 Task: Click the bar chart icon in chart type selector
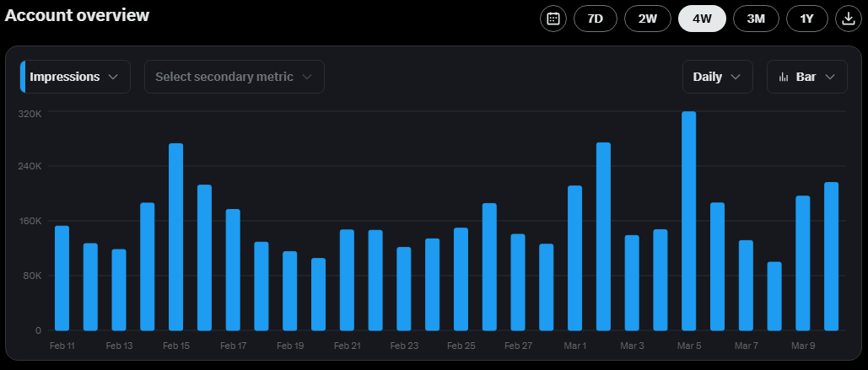[x=784, y=77]
